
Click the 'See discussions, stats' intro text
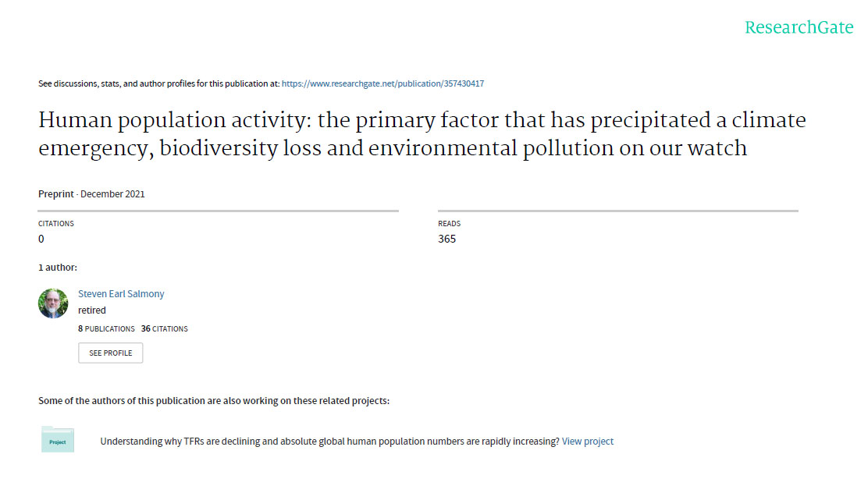[159, 83]
